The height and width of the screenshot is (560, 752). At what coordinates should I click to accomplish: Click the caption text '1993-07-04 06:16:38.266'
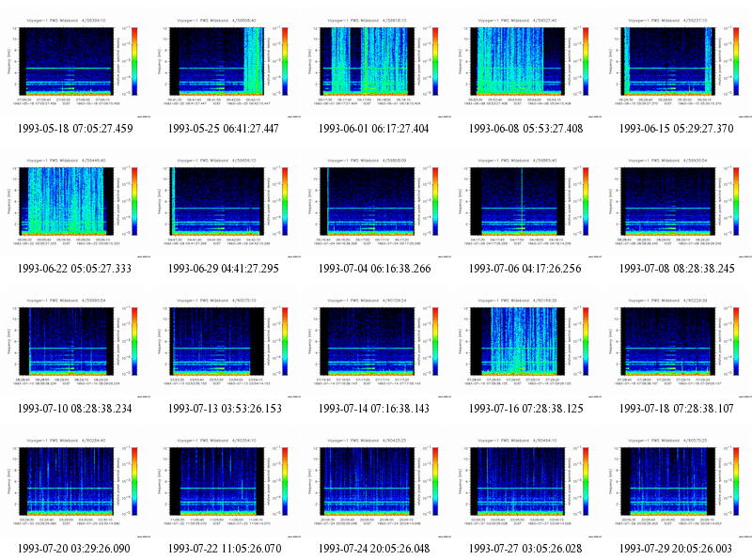tap(374, 269)
